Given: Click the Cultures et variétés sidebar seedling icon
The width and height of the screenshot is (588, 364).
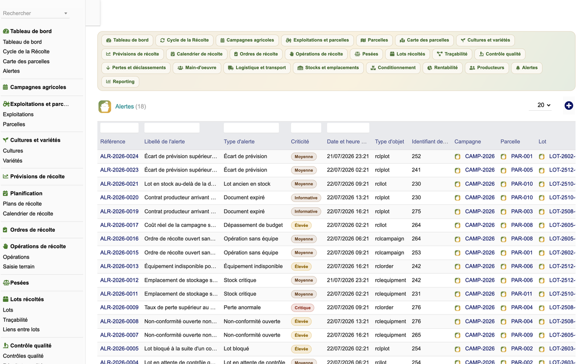Looking at the screenshot, I should click(6, 140).
